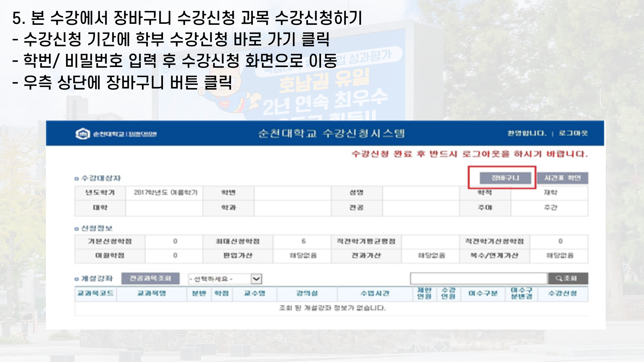Click the 수강신청 column header

[563, 294]
